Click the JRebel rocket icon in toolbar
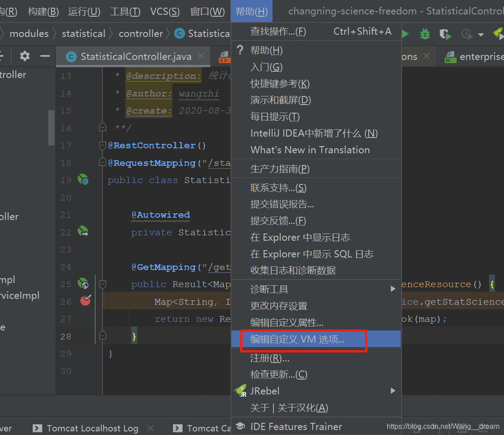This screenshot has height=435, width=504. tap(498, 33)
